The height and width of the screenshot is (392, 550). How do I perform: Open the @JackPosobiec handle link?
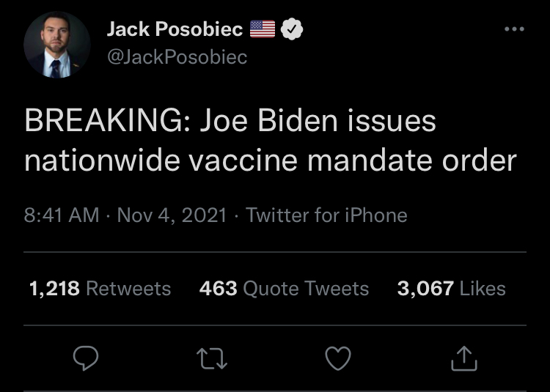[177, 56]
